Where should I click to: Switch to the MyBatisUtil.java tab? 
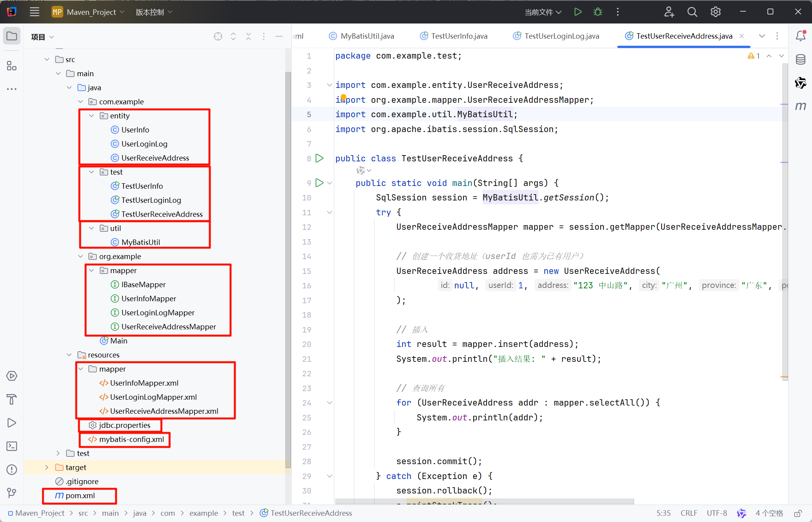[x=367, y=36]
